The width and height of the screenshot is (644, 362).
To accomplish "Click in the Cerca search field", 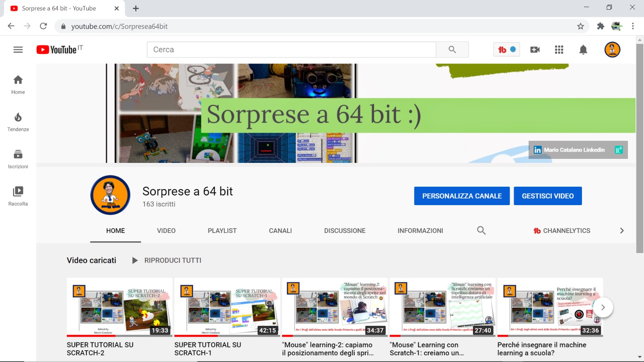I will (292, 49).
